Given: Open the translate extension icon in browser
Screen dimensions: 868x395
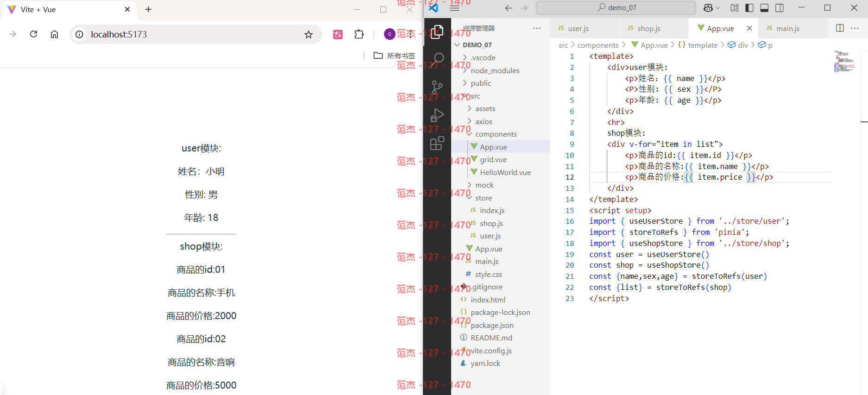Looking at the screenshot, I should tap(338, 34).
